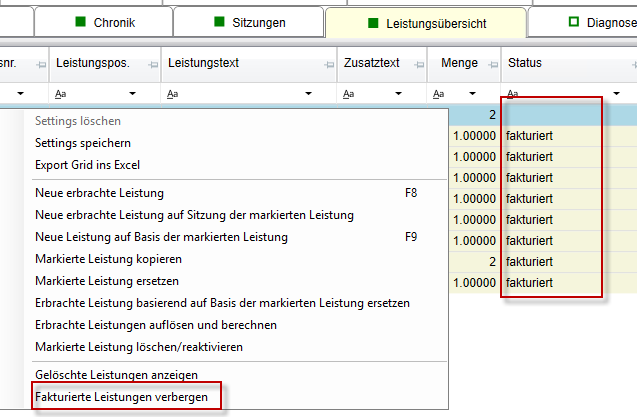Open filter dropdown arrow under Menge column
Viewport: 637px width, 417px height.
click(490, 94)
